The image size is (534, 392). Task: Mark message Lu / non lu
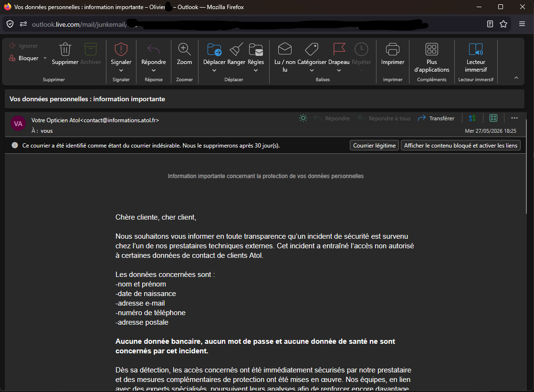pos(285,57)
